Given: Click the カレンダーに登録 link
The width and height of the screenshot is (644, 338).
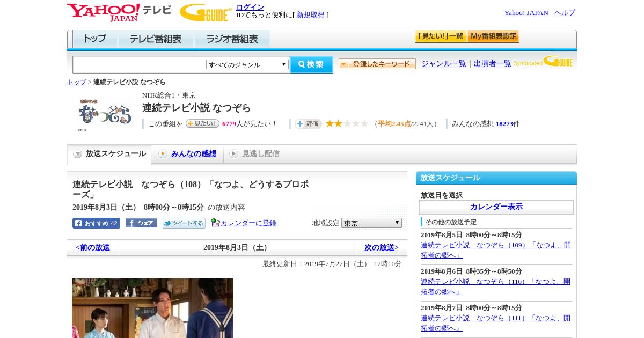Looking at the screenshot, I should (x=248, y=223).
